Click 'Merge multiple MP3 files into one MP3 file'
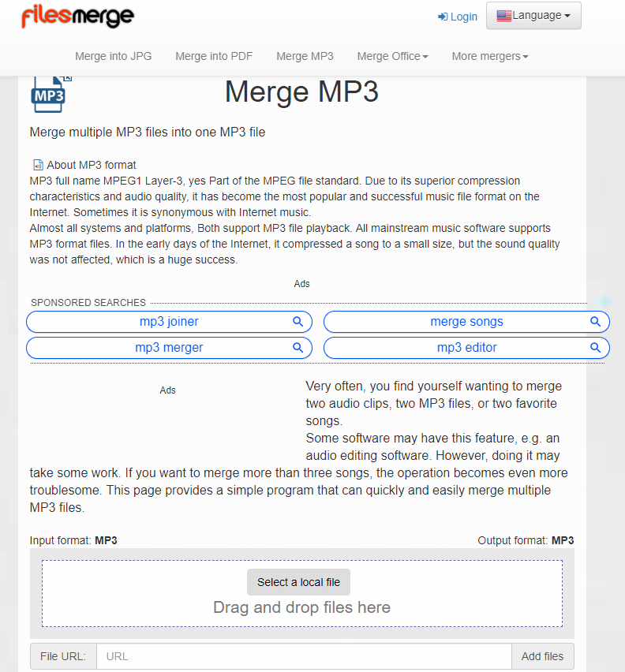The width and height of the screenshot is (625, 672). [148, 132]
